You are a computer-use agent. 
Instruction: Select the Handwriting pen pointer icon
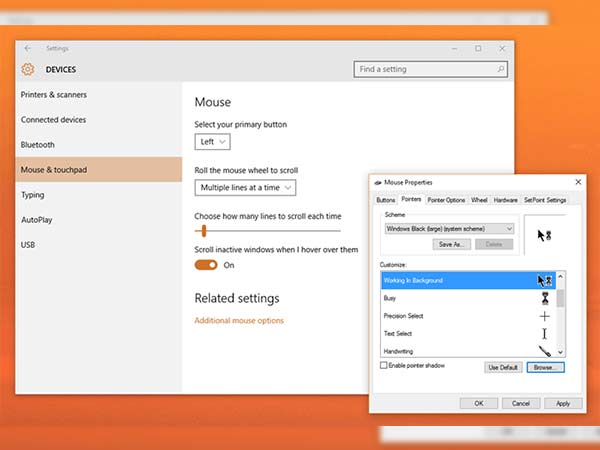click(544, 351)
